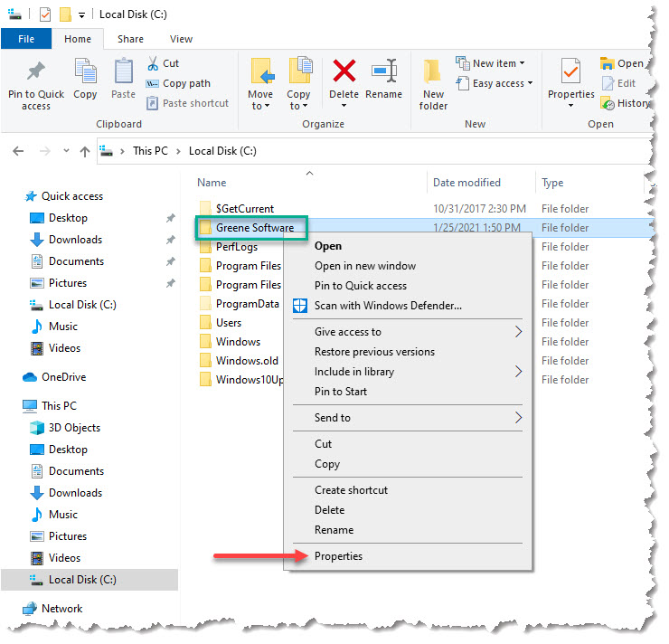Click the New folder icon in the ribbon
Screen dimensions: 669x644
[x=433, y=73]
